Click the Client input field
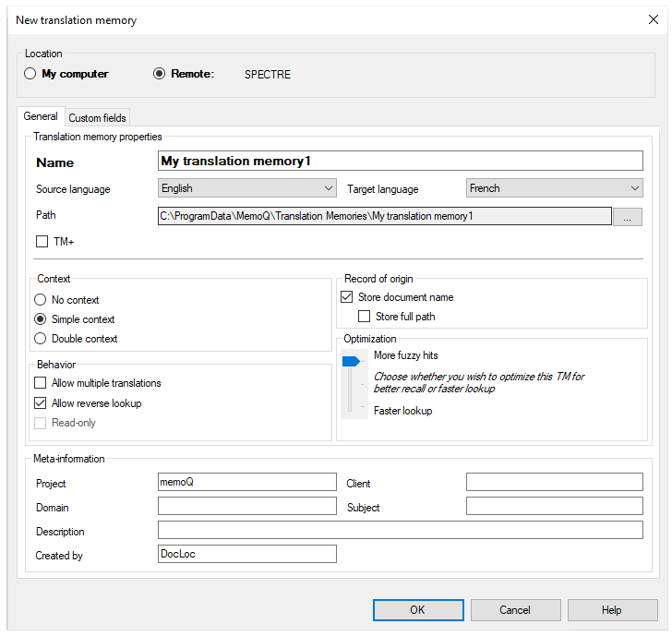The height and width of the screenshot is (636, 672). pyautogui.click(x=554, y=482)
